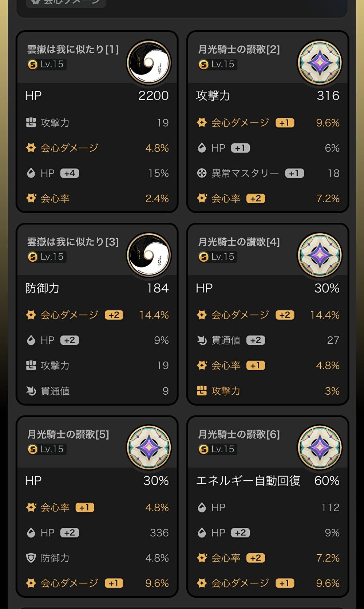364x609 pixels.
Task: Click the 異常マスタリー icon in disc 2
Action: point(202,173)
